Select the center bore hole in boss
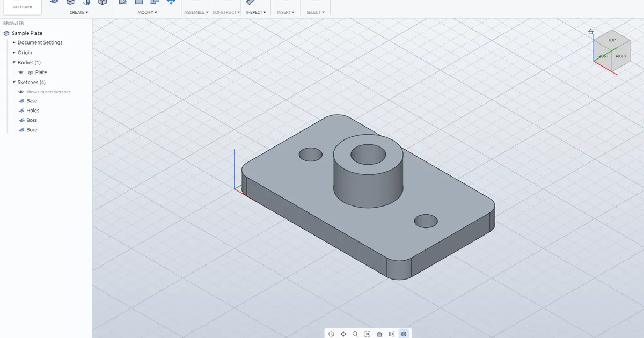The image size is (644, 338). pos(368,155)
